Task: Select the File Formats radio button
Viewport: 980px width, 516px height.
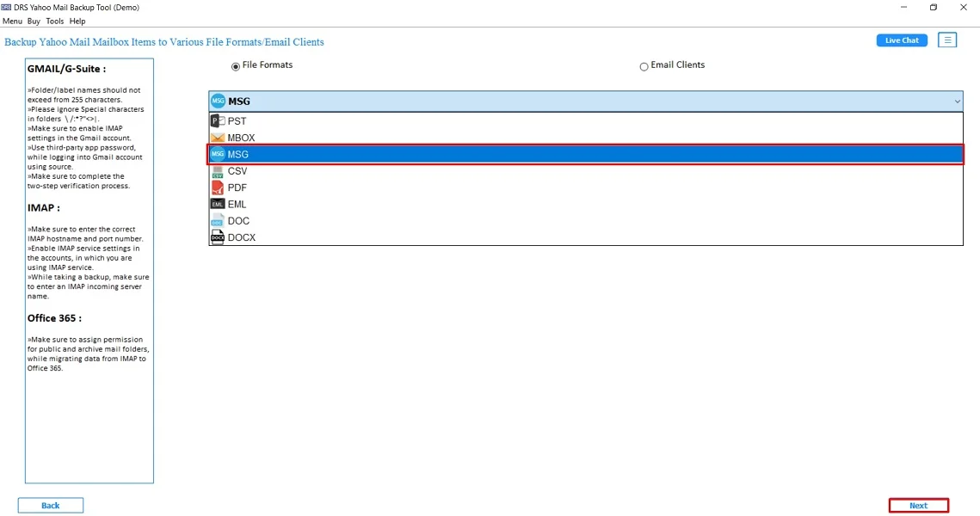Action: (x=235, y=65)
